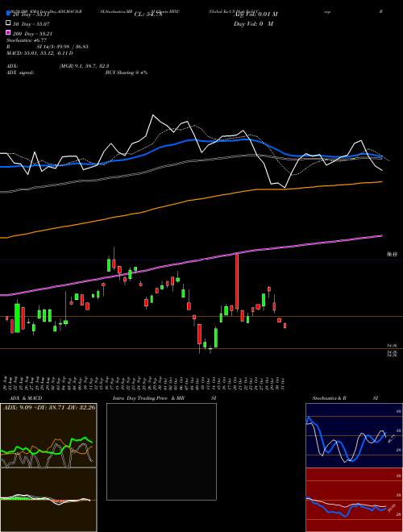Open the blue stochastics chart panel
403x532 pixels.
coord(354,435)
